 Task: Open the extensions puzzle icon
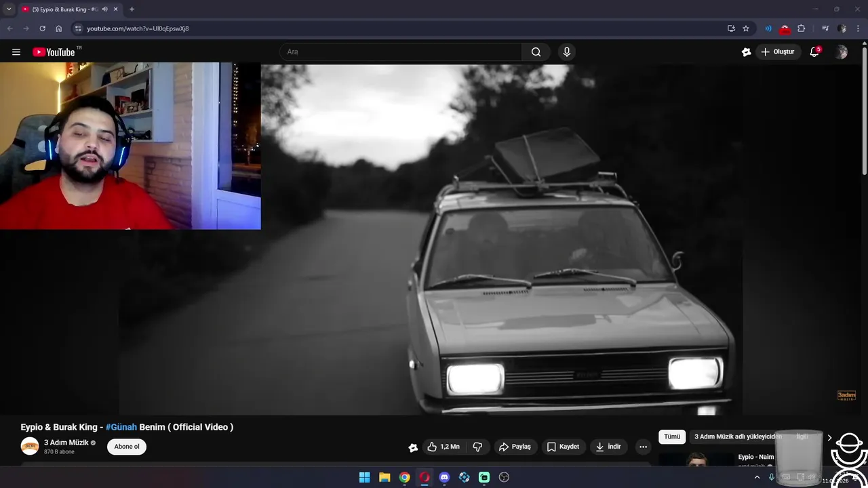coord(802,28)
